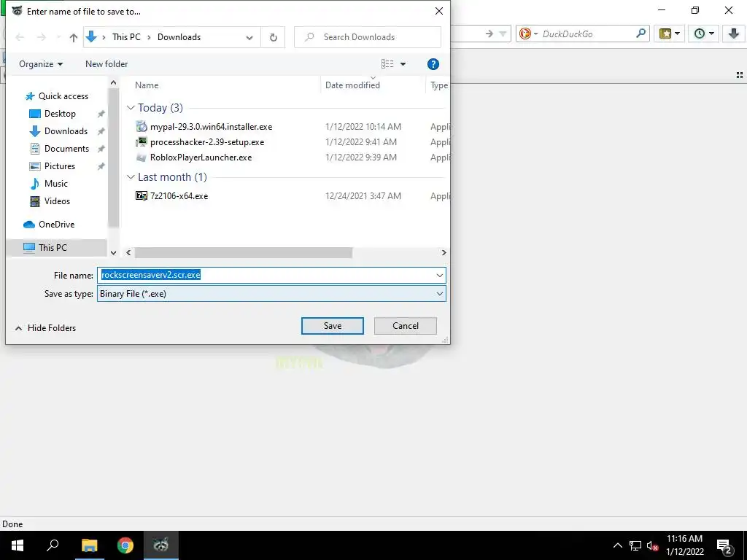Click the DuckDuckGo search engine logo
747x560 pixels.
(x=525, y=34)
